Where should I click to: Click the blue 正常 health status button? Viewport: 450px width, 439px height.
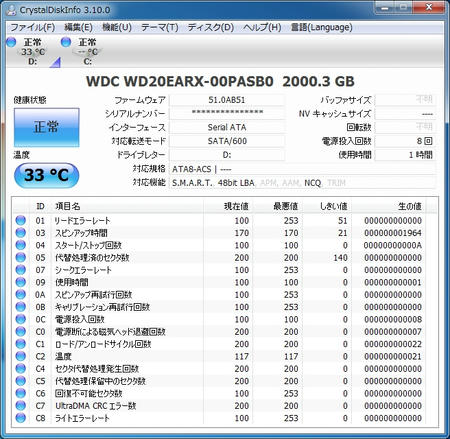pos(47,127)
